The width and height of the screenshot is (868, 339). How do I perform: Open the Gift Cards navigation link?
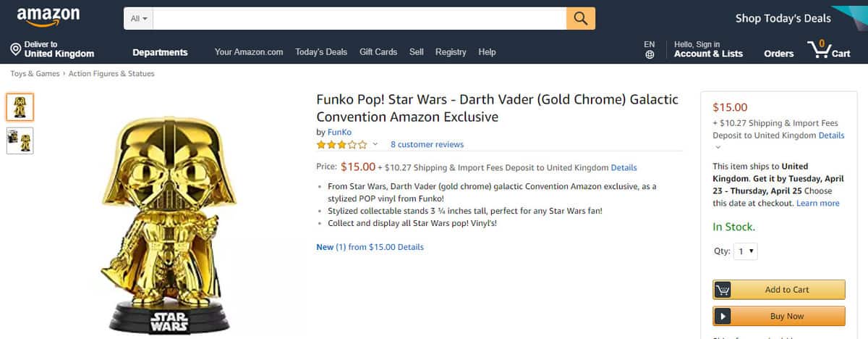(378, 52)
